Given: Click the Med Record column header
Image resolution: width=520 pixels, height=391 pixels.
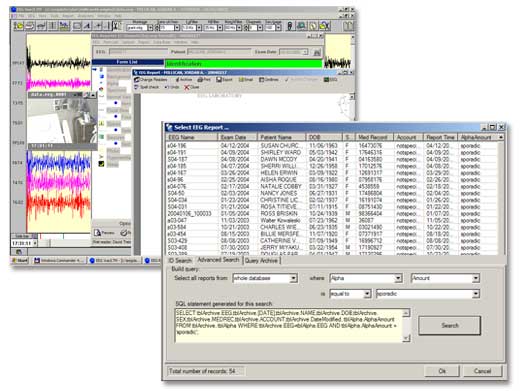Looking at the screenshot, I should click(x=373, y=137).
